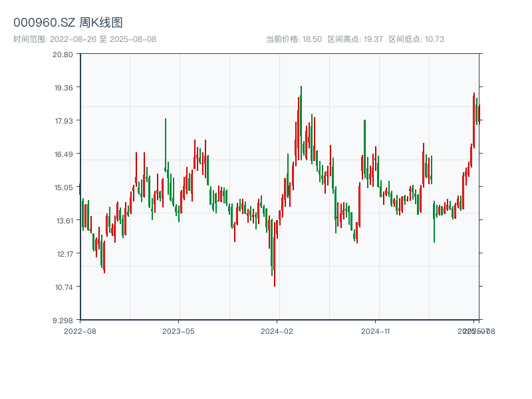Click the 区间低点 10.73 label
This screenshot has height=399, width=532.
[x=416, y=39]
